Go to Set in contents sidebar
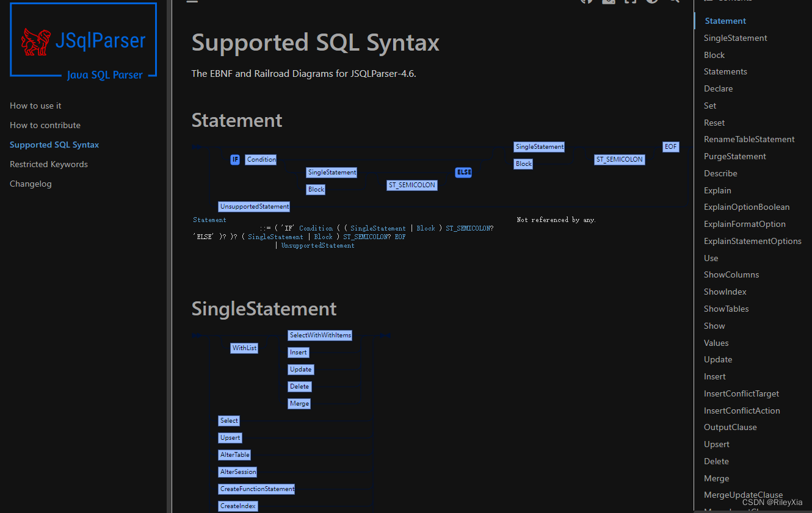812x513 pixels. 710,106
